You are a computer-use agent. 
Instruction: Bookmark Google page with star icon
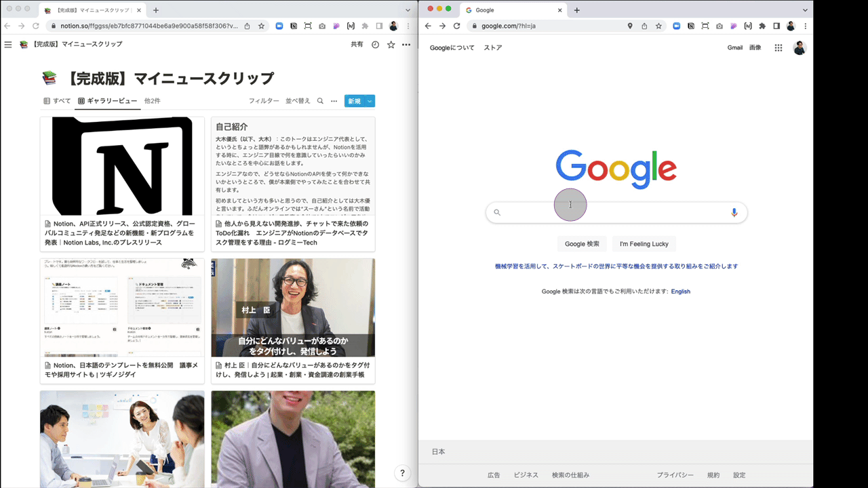[658, 26]
